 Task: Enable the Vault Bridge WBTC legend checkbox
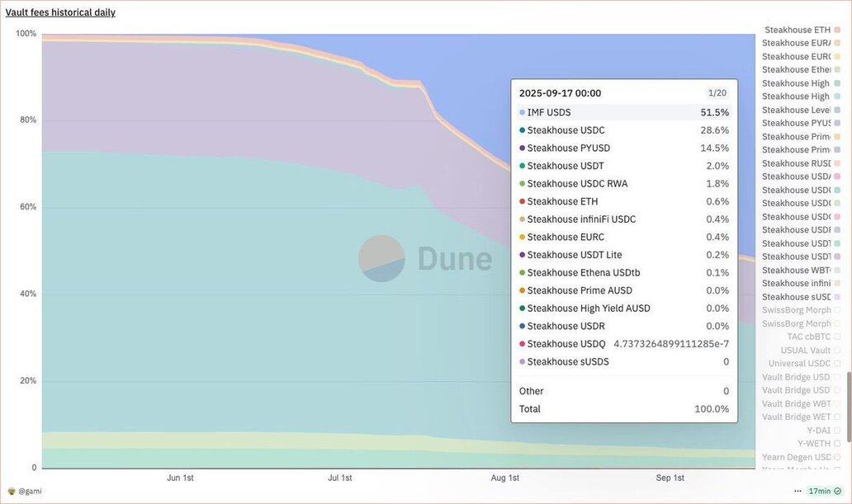837,403
